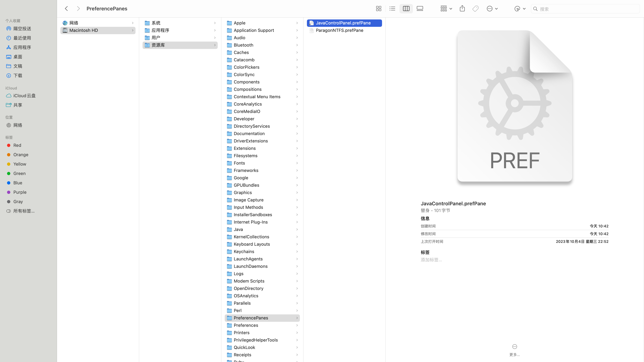Expand the Apple folder chevron
This screenshot has height=362, width=644.
297,23
